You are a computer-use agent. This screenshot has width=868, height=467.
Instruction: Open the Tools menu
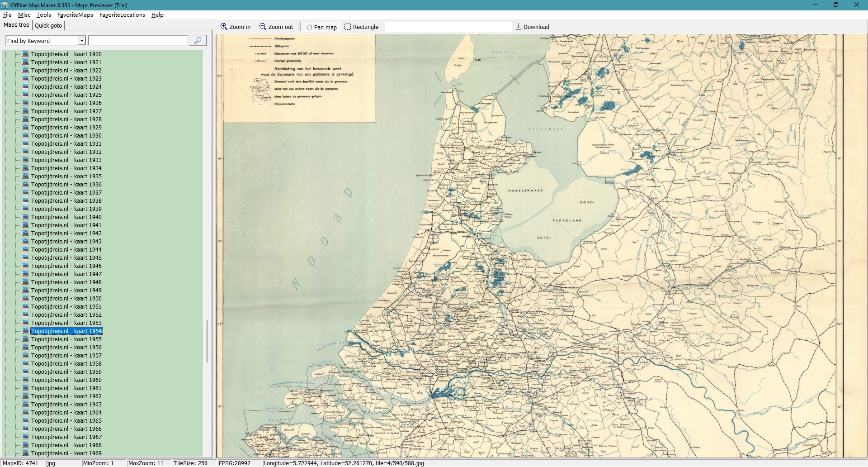coord(43,15)
